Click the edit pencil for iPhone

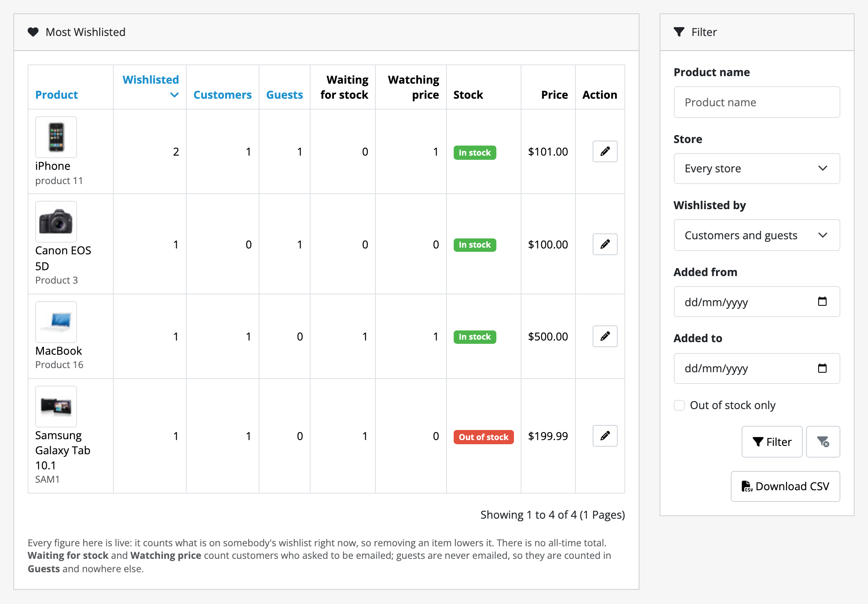pyautogui.click(x=605, y=151)
